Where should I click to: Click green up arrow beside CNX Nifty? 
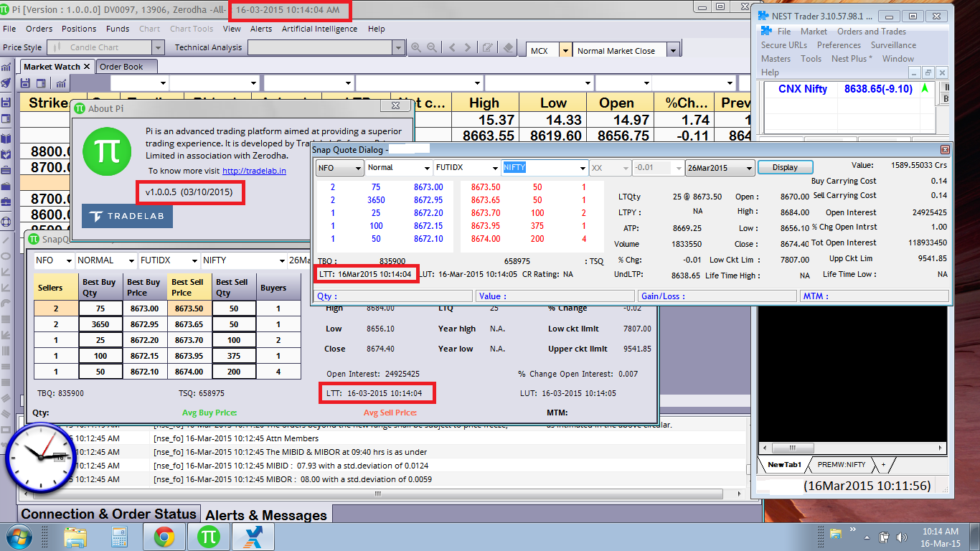pyautogui.click(x=925, y=89)
